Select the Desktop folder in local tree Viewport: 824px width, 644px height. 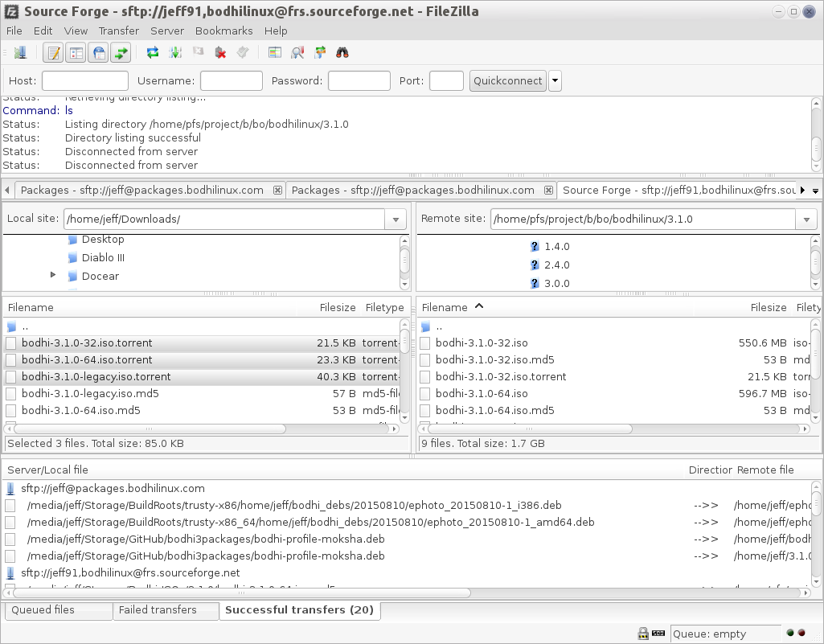(x=103, y=240)
